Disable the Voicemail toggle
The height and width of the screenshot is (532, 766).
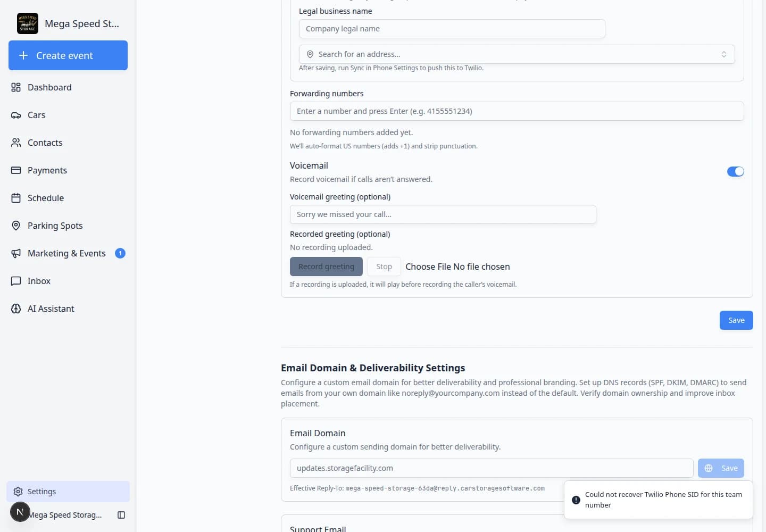click(736, 171)
